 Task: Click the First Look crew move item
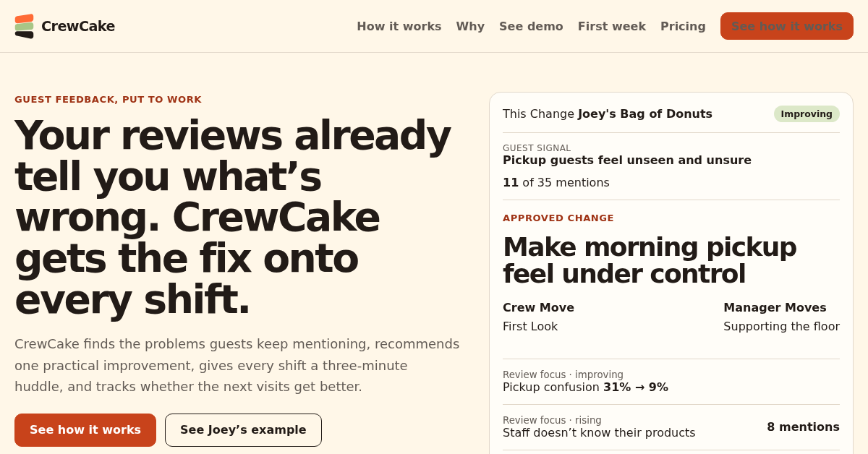[530, 327]
